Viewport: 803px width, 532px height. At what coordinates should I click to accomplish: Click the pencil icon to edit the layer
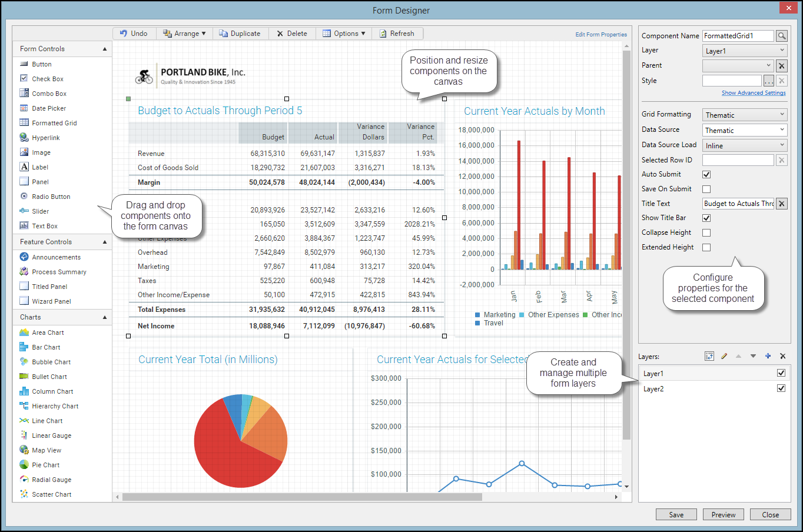pos(724,356)
